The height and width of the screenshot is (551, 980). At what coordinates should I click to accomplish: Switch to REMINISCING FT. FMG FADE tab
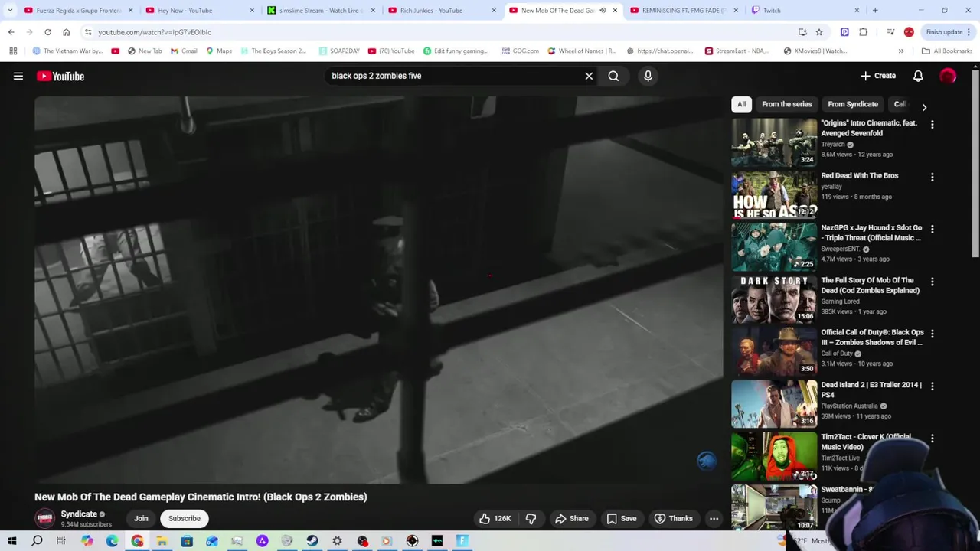[x=684, y=11]
